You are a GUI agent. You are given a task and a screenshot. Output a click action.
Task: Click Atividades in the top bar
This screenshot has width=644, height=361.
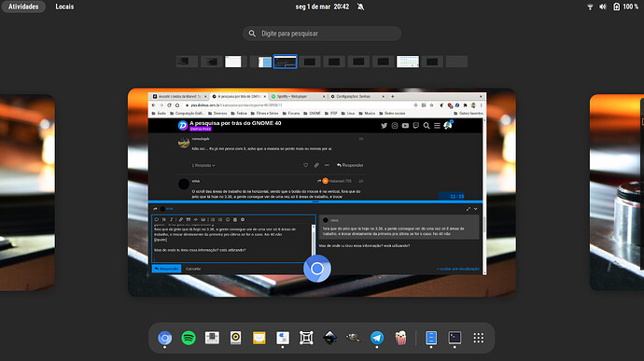pos(23,7)
